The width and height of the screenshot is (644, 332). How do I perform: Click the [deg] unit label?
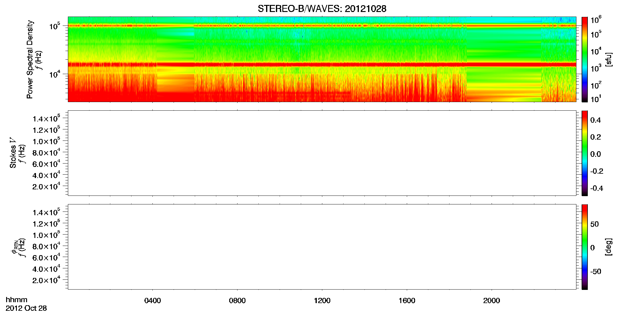tap(608, 247)
